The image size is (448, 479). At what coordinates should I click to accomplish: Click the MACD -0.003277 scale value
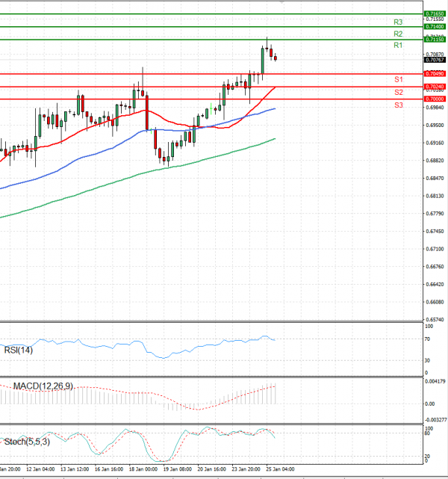tap(435, 420)
